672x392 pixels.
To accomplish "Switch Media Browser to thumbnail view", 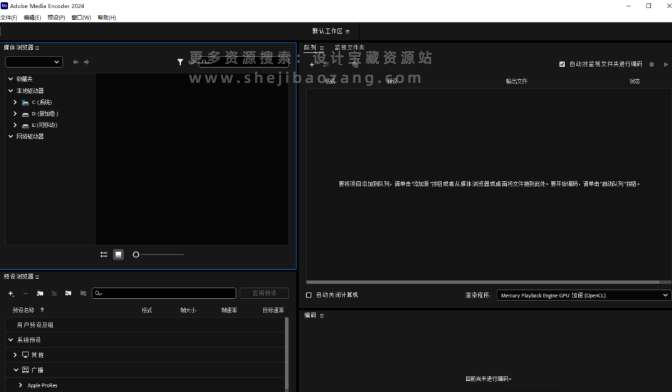I will point(118,255).
